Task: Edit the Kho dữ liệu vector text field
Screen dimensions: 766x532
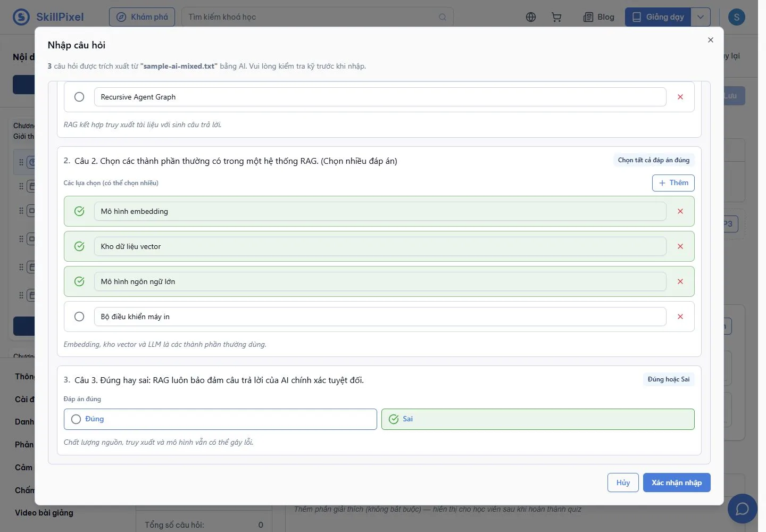Action: click(x=380, y=246)
